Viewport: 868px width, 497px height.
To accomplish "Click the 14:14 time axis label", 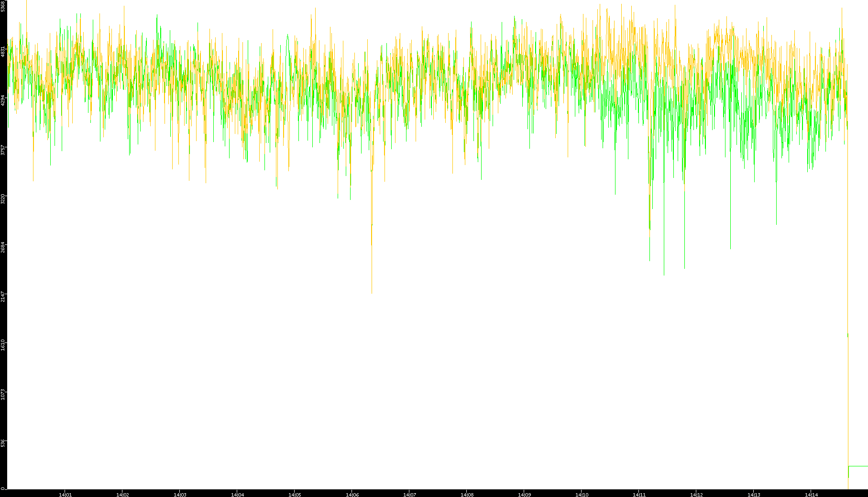I will (x=811, y=495).
